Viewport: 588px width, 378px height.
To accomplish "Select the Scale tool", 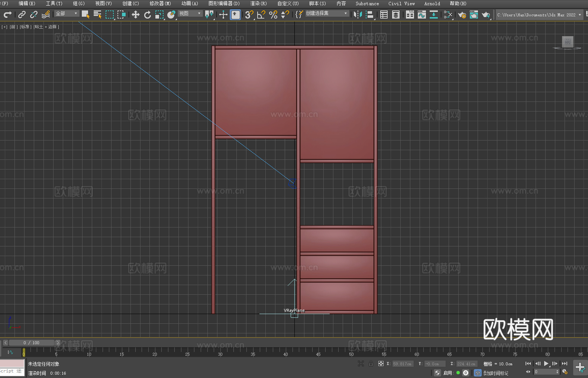I will (159, 14).
